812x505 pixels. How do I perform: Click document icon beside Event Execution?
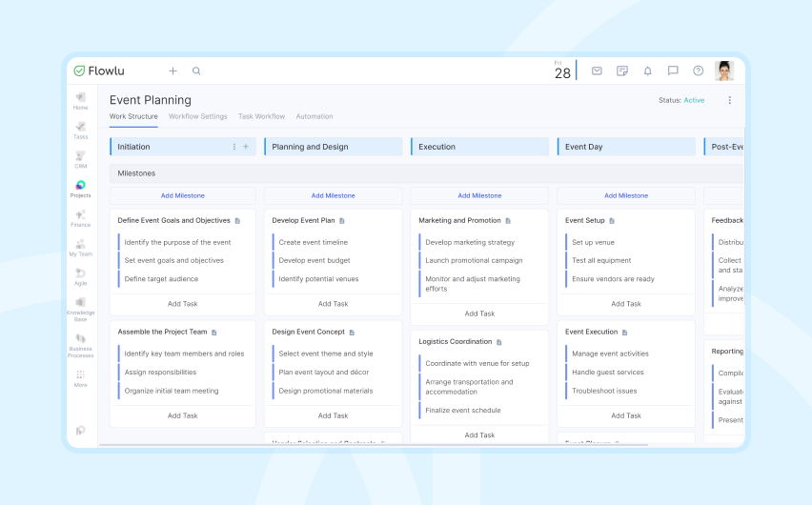tap(624, 333)
